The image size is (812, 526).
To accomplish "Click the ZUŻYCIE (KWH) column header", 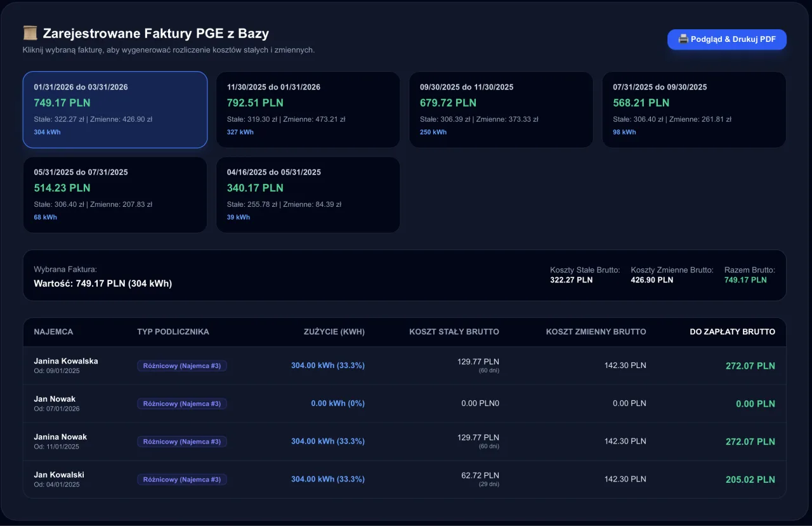I will (x=334, y=332).
